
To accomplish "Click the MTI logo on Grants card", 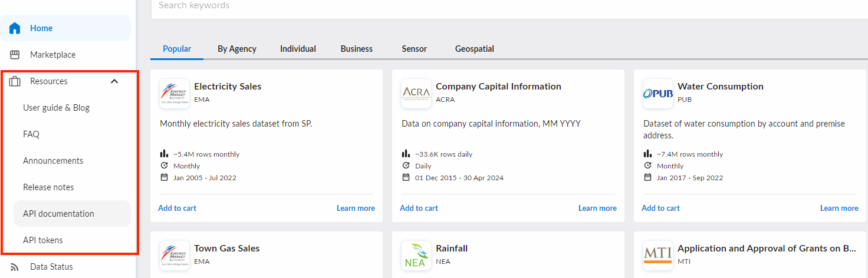I will (x=658, y=256).
